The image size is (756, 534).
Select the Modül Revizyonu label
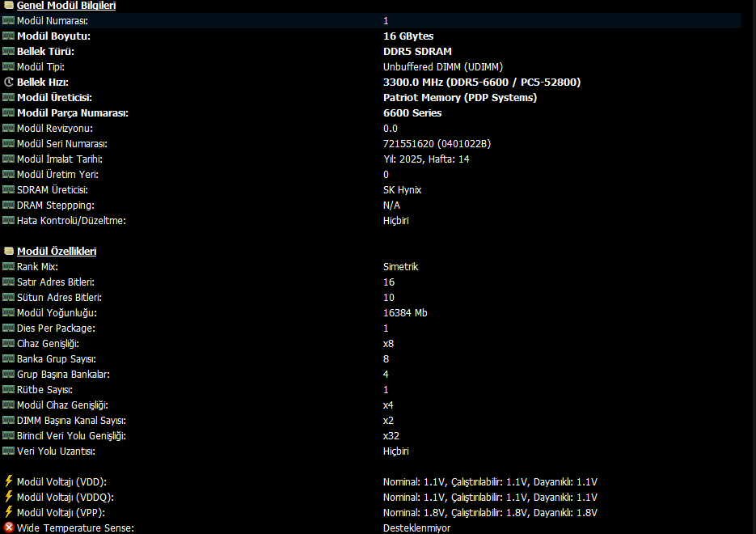click(54, 129)
